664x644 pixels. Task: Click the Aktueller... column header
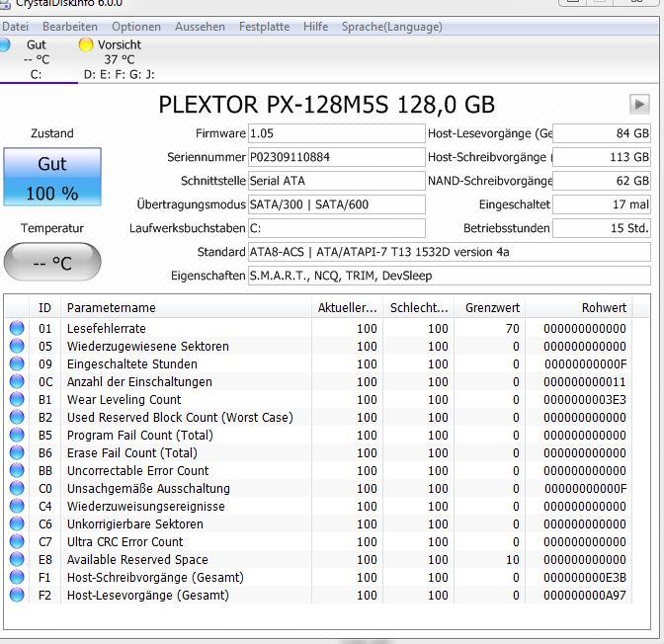(347, 308)
